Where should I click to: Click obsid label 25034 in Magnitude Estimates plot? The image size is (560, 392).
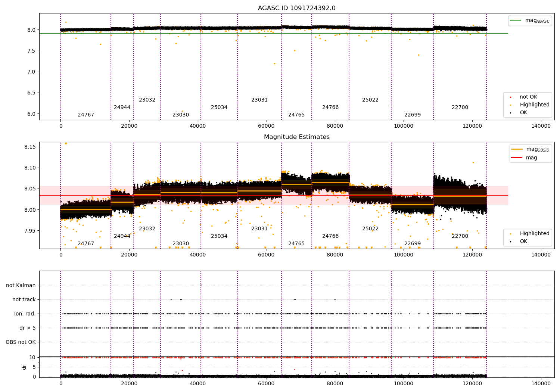pyautogui.click(x=219, y=236)
